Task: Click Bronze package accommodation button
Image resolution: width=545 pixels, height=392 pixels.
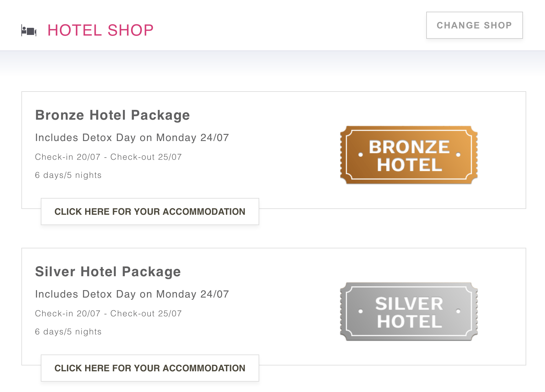Action: 150,212
